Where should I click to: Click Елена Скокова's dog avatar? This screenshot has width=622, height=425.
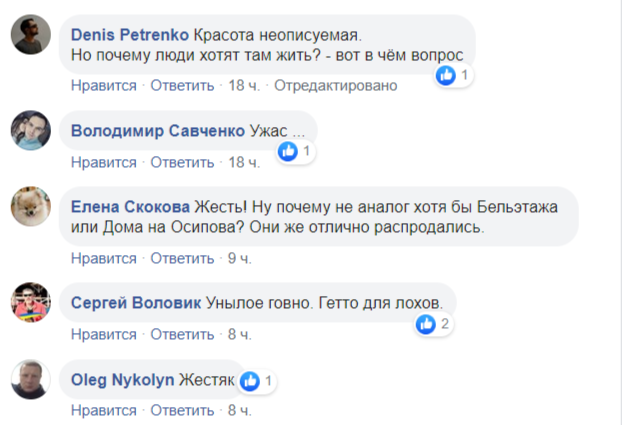point(31,207)
